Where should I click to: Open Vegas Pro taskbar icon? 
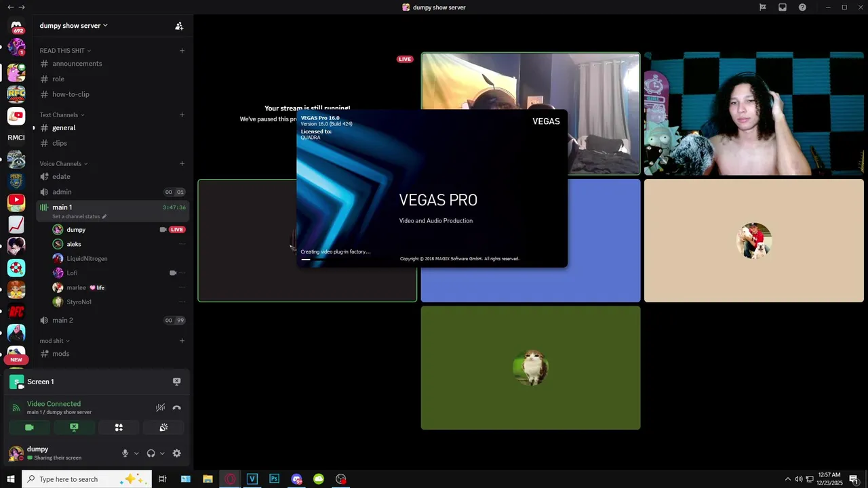coord(252,479)
